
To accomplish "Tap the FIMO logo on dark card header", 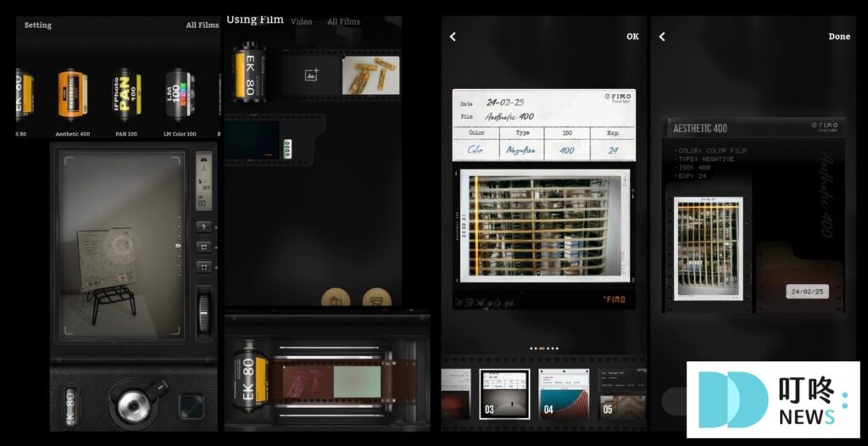I will click(825, 127).
